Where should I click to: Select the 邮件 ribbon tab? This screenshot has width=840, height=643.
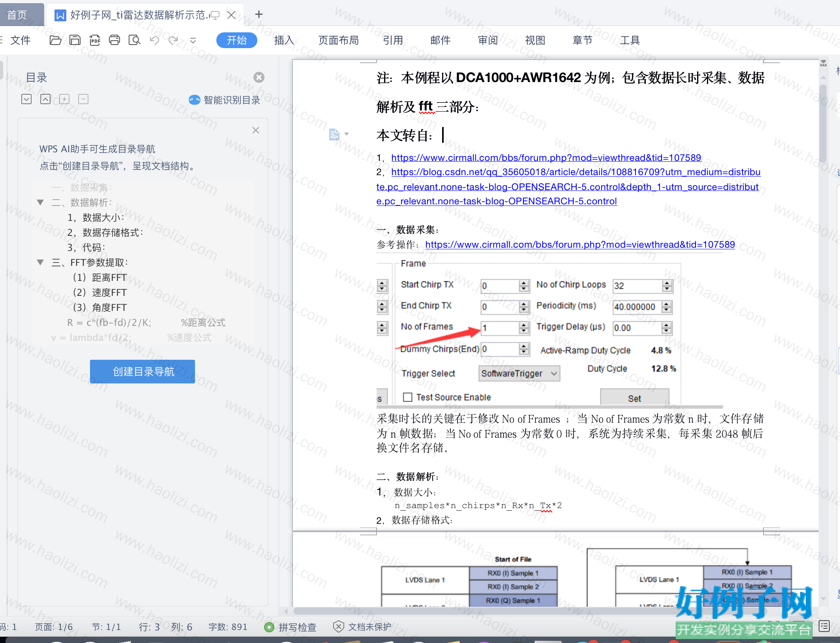pyautogui.click(x=440, y=40)
